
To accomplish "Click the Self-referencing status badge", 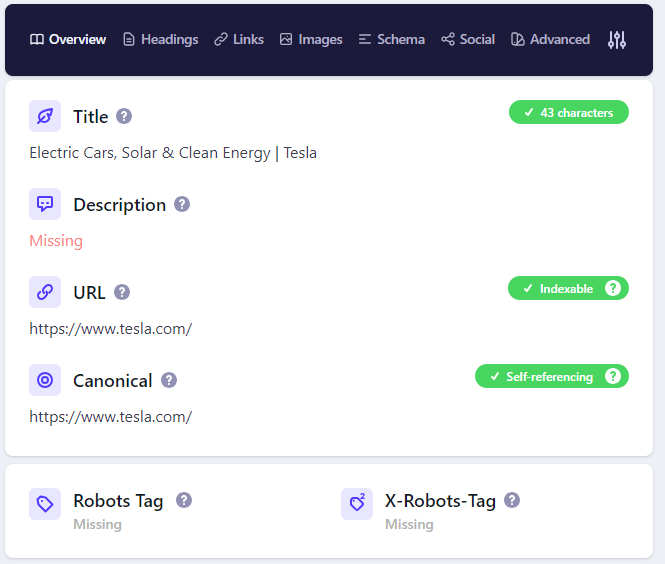I will coord(550,377).
